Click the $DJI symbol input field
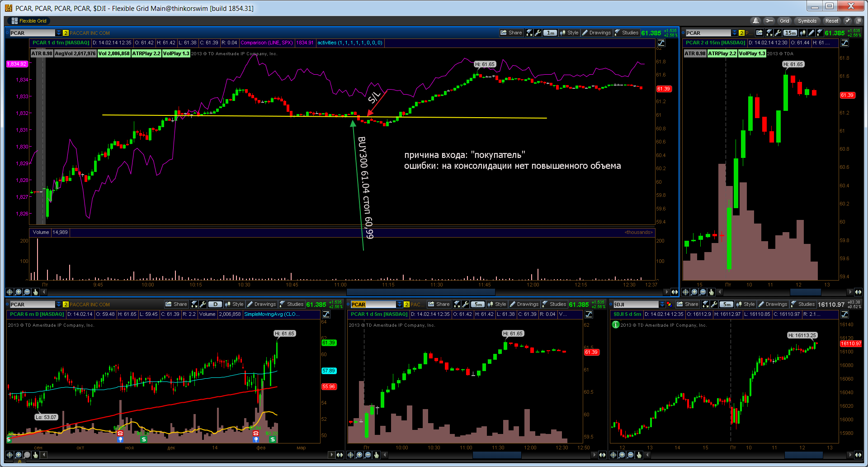This screenshot has width=868, height=467. coord(636,304)
